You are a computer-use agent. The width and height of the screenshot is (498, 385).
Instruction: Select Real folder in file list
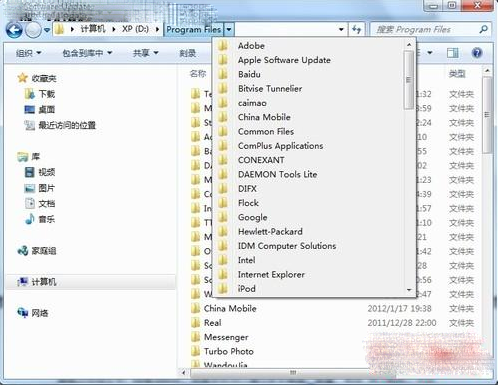[213, 323]
